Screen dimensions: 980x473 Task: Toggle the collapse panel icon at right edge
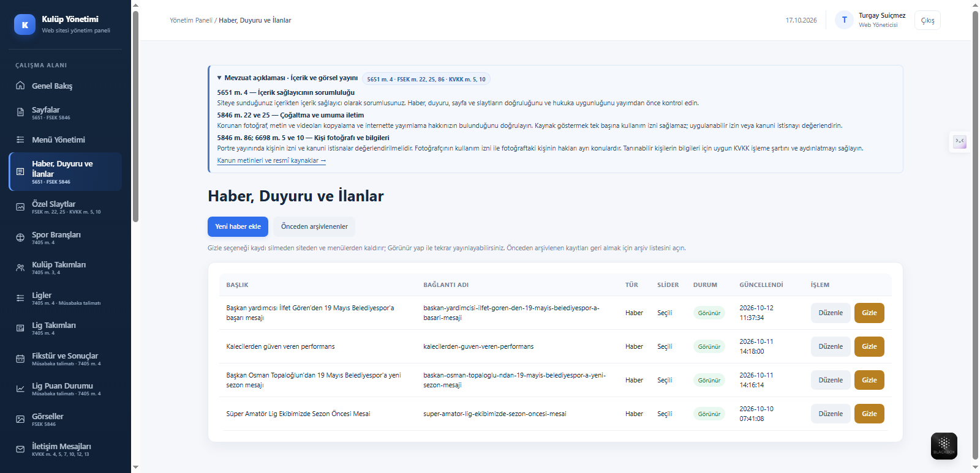pyautogui.click(x=959, y=141)
